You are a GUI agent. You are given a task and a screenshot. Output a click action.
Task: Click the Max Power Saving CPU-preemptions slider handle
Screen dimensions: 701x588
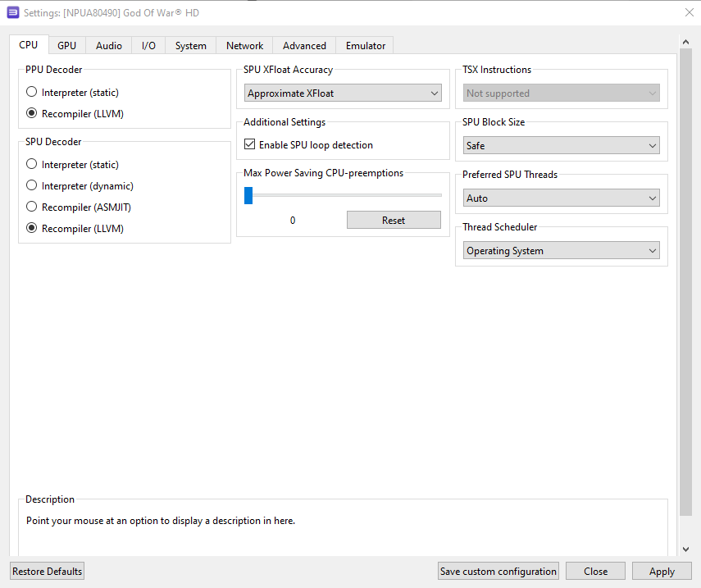click(x=248, y=195)
